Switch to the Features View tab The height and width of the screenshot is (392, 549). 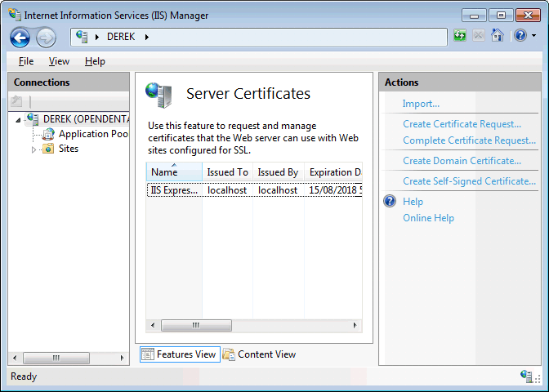180,354
